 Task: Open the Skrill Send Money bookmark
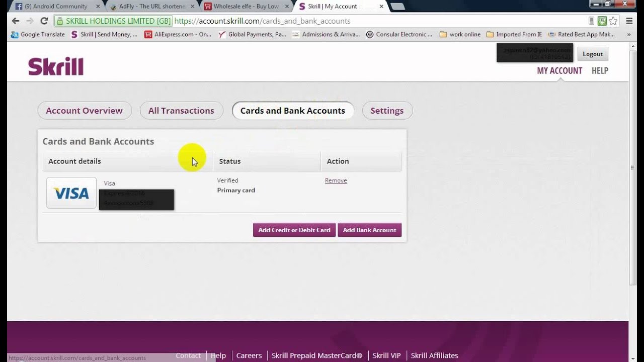(104, 34)
